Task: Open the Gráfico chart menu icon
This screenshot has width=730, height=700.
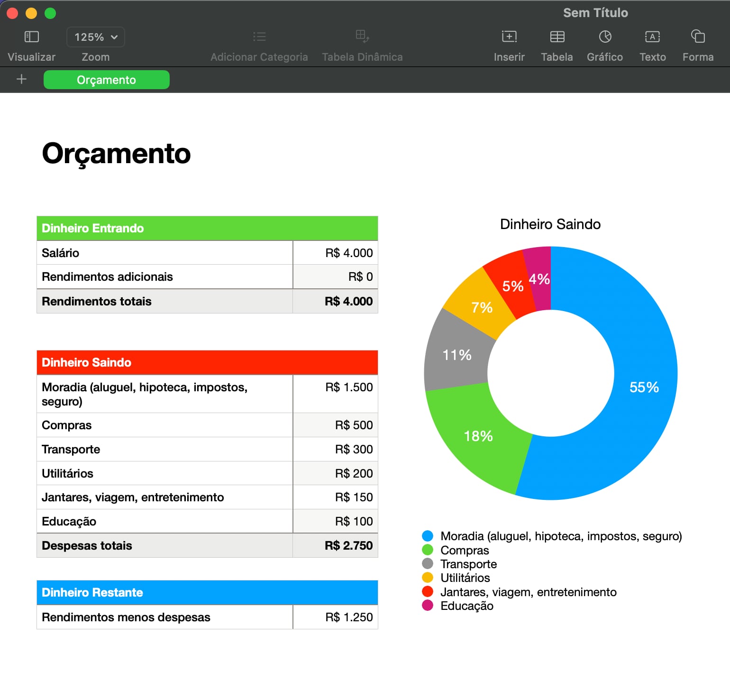Action: click(605, 37)
